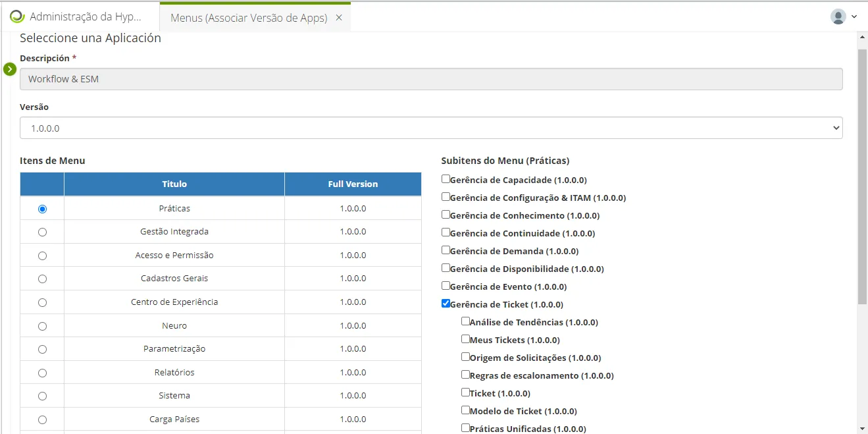Enable Análise de Tendências sub-item checkbox

[465, 321]
